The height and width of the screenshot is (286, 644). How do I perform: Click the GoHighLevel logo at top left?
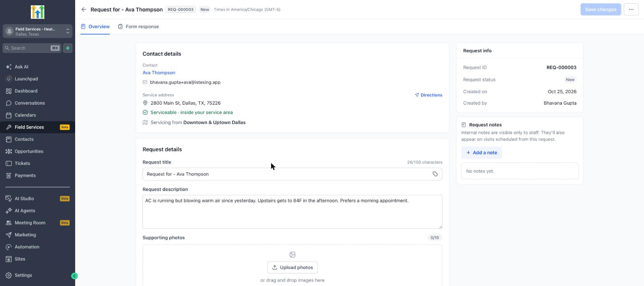click(x=37, y=12)
